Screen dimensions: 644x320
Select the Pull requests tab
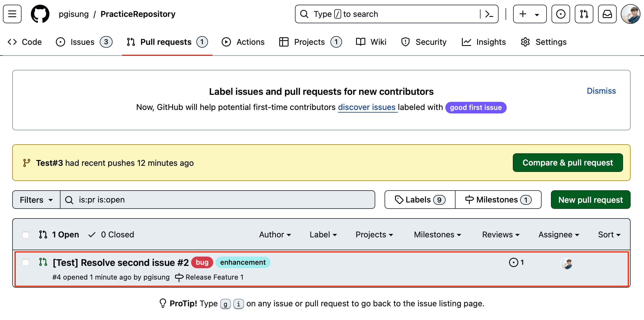167,42
